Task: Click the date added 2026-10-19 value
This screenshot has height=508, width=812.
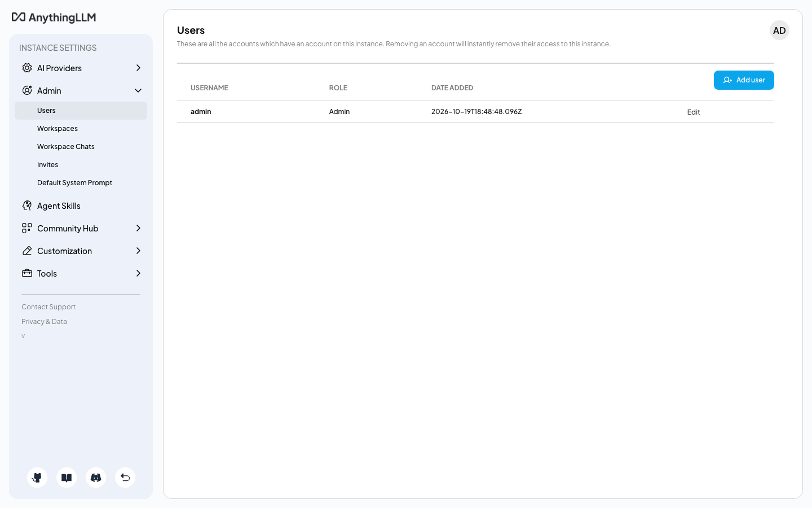Action: (x=476, y=112)
